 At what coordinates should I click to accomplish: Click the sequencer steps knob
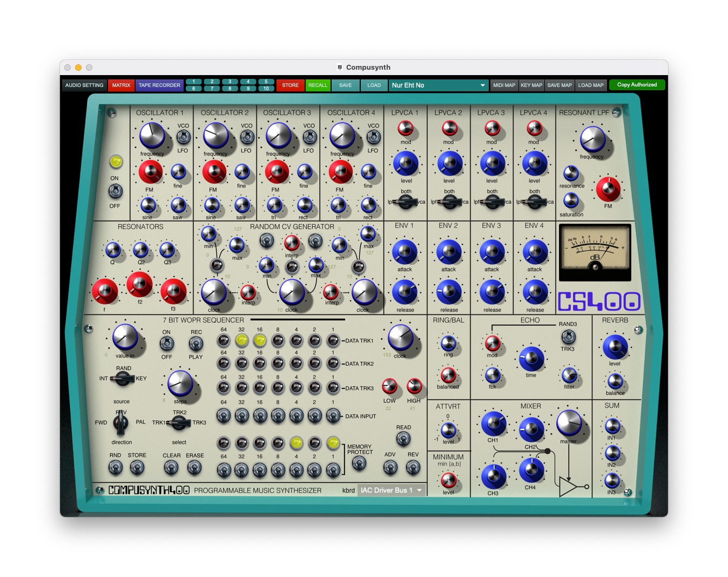180,383
